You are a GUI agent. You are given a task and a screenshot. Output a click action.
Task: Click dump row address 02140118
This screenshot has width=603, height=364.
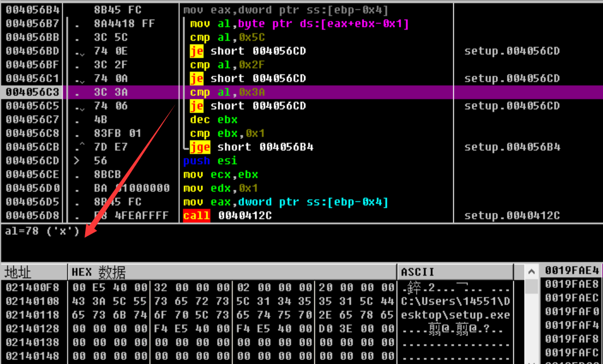point(33,315)
